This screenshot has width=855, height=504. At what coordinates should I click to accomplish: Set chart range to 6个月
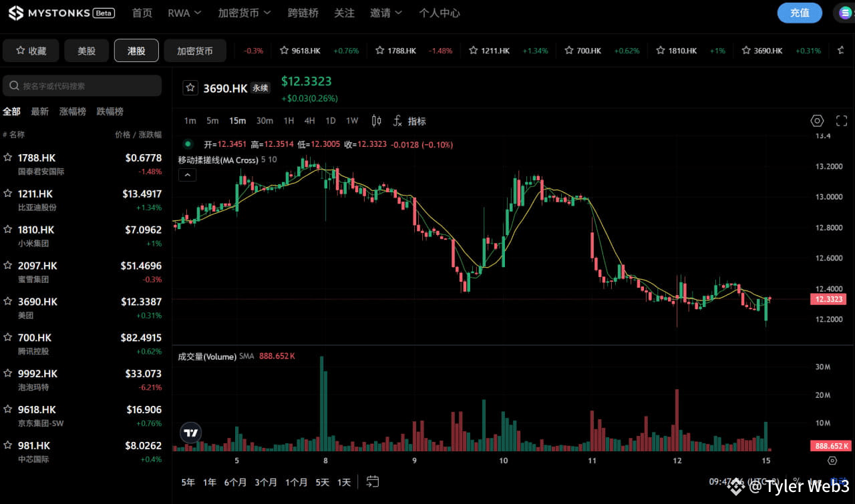(x=235, y=482)
